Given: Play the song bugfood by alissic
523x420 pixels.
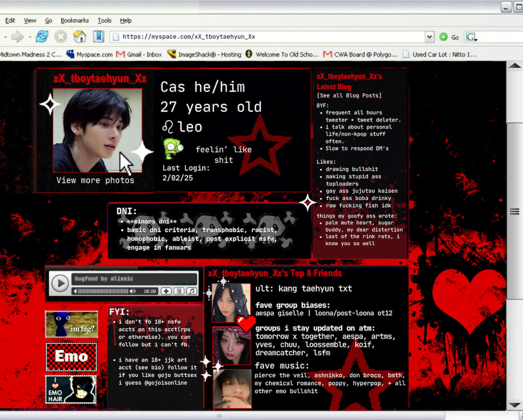Looking at the screenshot, I should pos(60,283).
